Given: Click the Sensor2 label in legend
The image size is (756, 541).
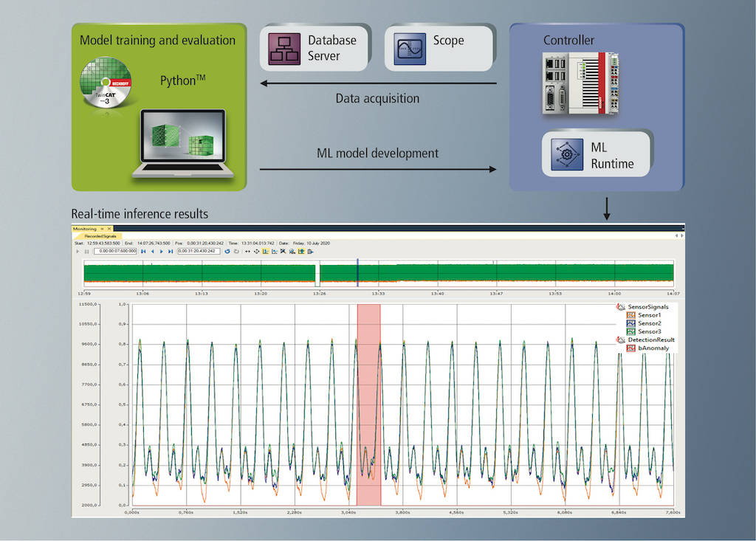Looking at the screenshot, I should 650,323.
